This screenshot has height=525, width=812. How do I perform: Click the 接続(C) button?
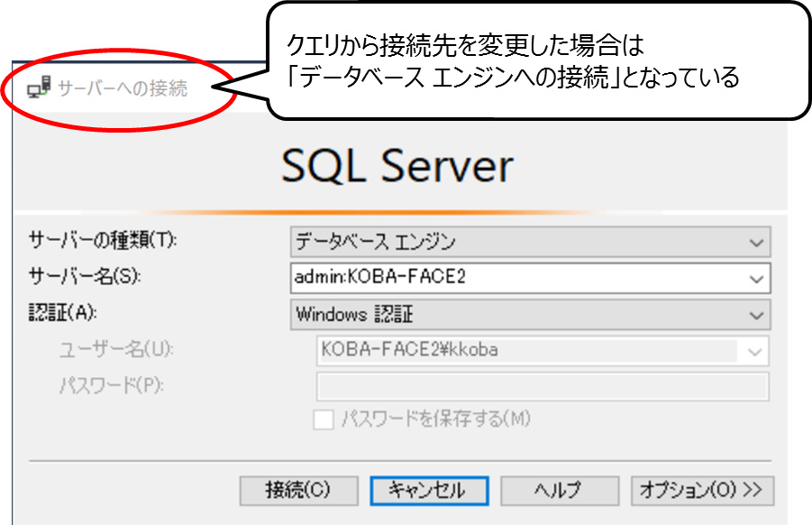pos(299,491)
